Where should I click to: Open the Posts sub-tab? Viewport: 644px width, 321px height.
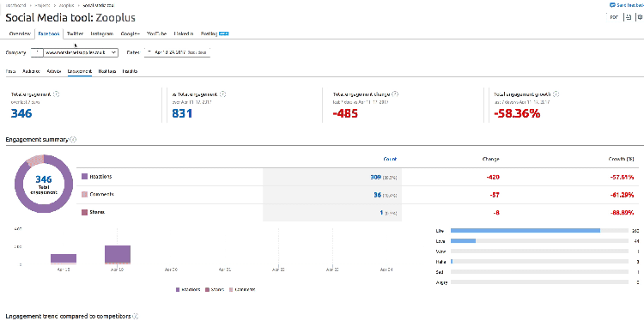pyautogui.click(x=10, y=71)
